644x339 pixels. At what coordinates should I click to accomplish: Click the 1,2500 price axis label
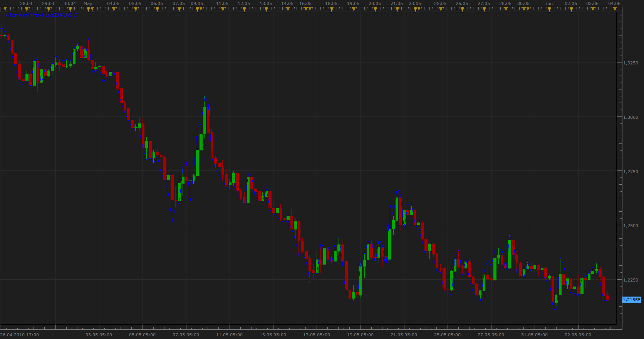pyautogui.click(x=631, y=226)
